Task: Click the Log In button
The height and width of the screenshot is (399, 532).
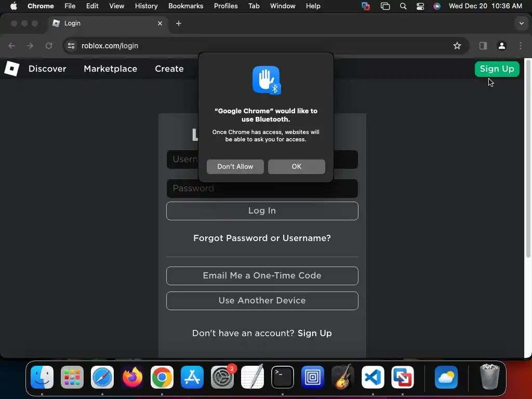Action: tap(262, 211)
